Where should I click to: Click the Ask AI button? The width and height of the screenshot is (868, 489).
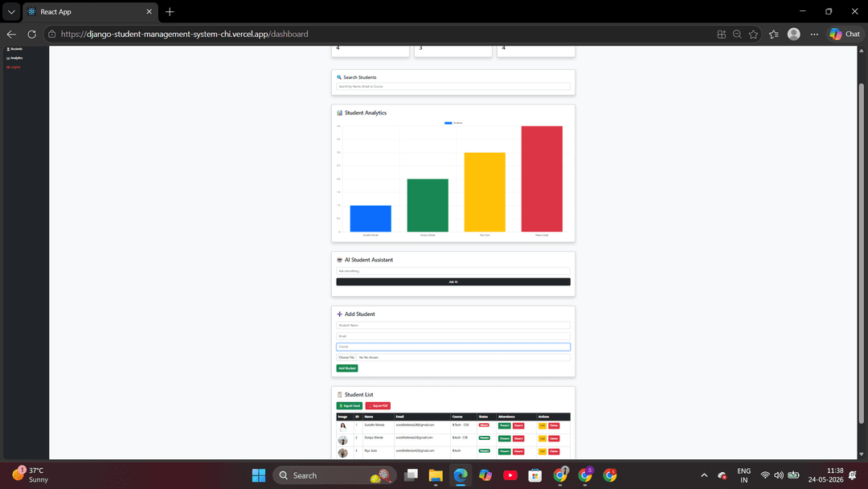pos(452,281)
